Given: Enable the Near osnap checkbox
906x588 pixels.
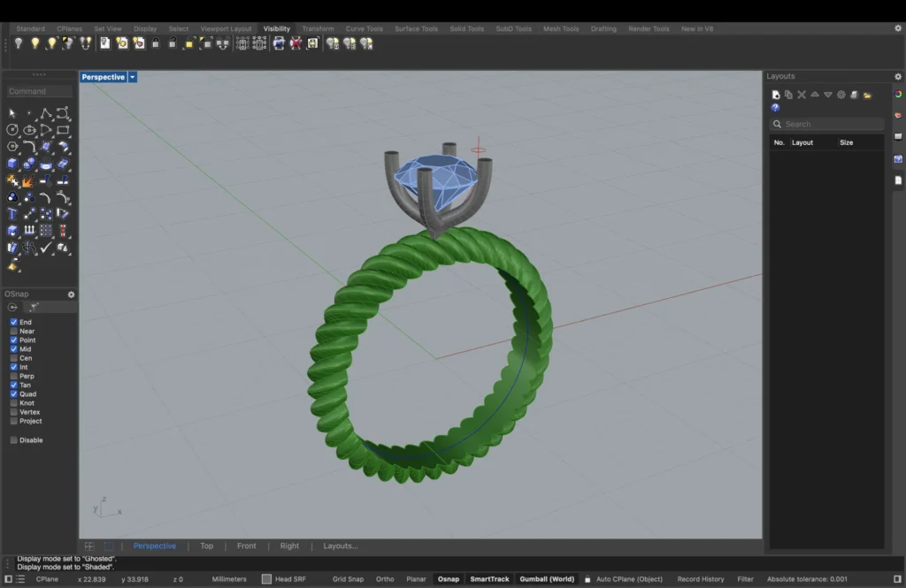Looking at the screenshot, I should tap(13, 332).
